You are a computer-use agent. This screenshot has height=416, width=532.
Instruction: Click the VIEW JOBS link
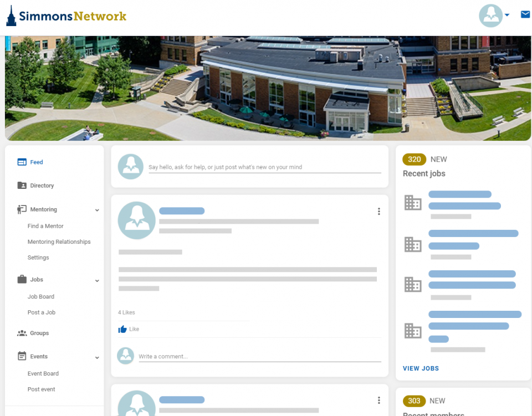coord(421,368)
